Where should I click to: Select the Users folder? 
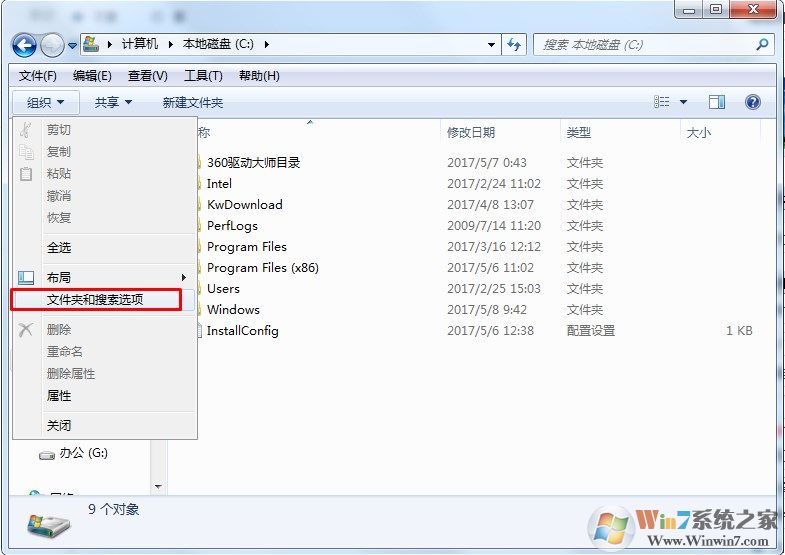[223, 289]
